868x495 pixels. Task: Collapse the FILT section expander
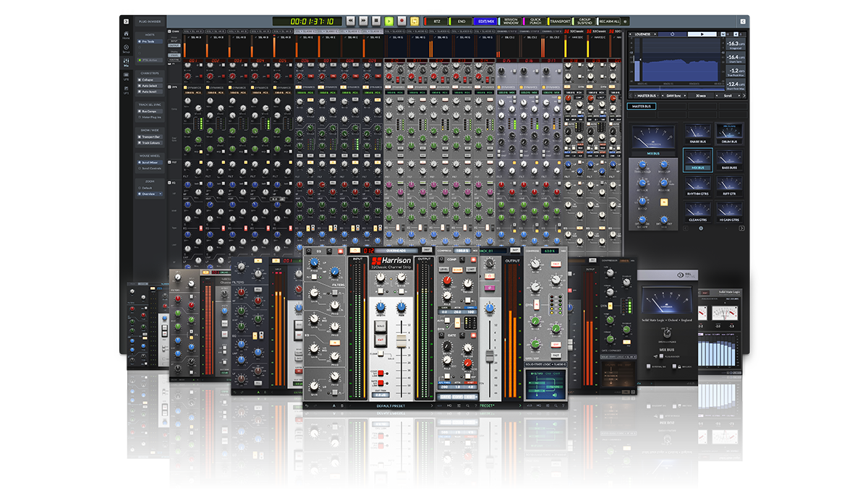point(169,162)
